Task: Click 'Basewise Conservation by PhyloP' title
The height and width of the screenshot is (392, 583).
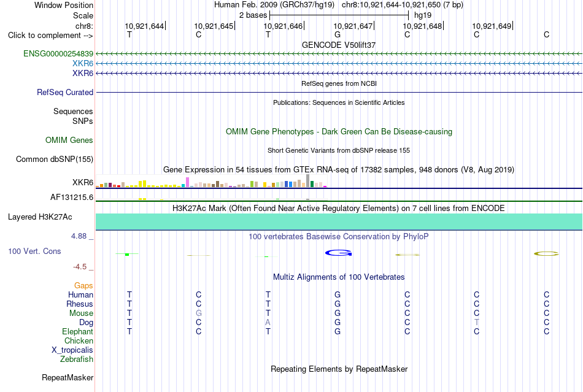Action: (339, 236)
